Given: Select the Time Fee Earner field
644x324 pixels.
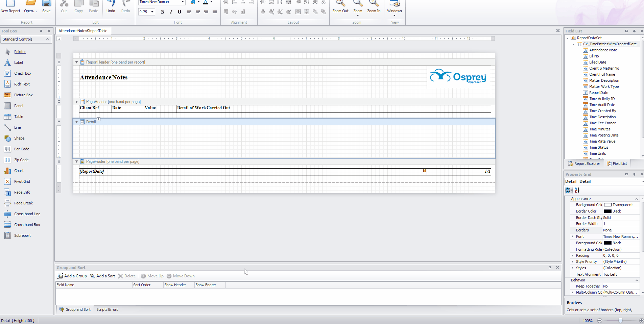Looking at the screenshot, I should pyautogui.click(x=602, y=123).
